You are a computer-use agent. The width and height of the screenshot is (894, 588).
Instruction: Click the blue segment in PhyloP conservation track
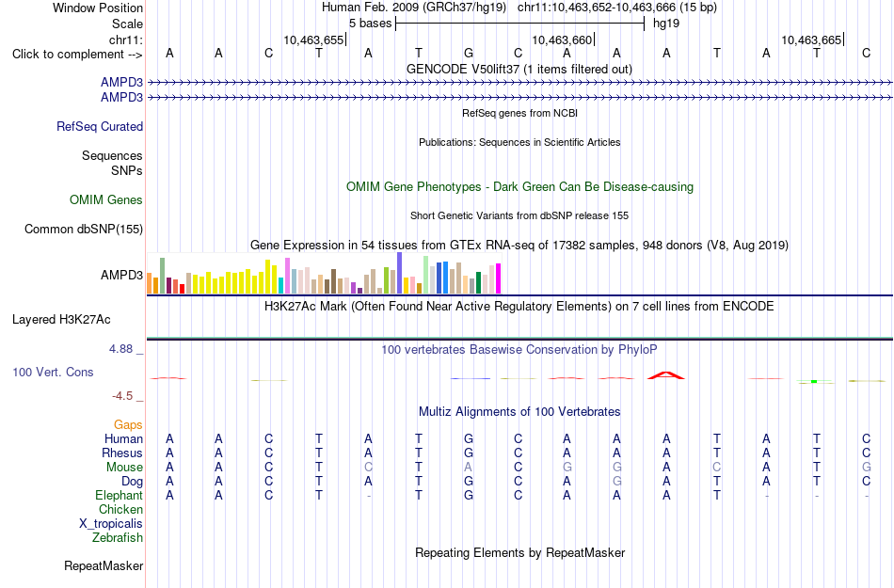[471, 378]
